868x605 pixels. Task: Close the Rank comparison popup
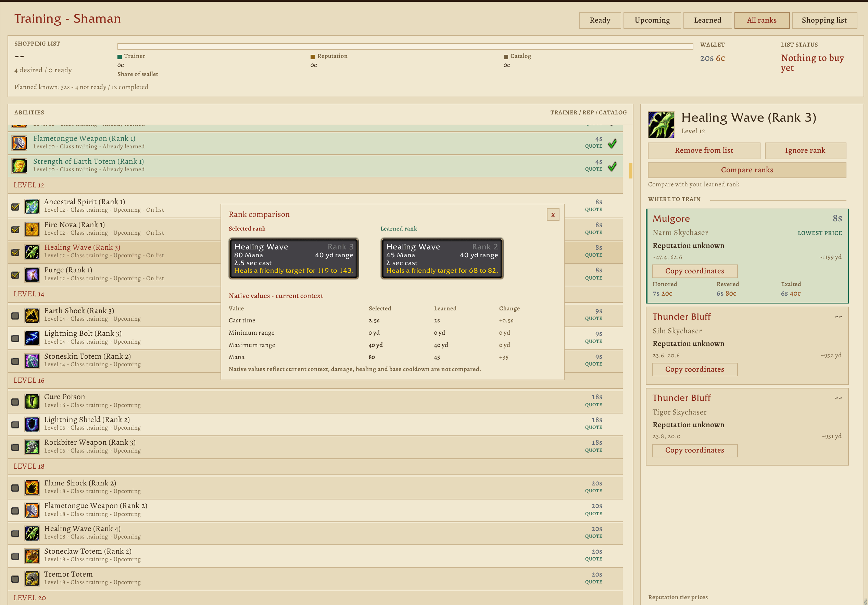point(553,215)
